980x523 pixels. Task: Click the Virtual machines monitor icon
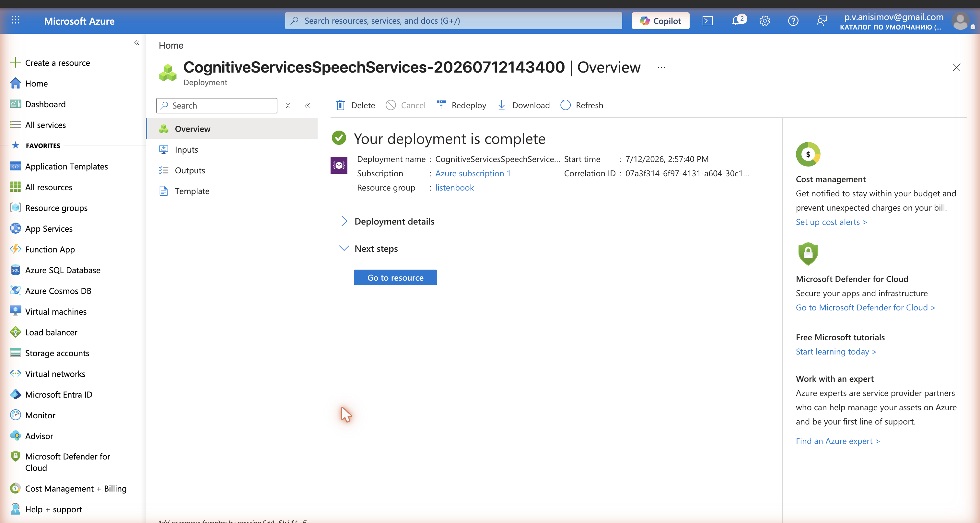point(15,311)
